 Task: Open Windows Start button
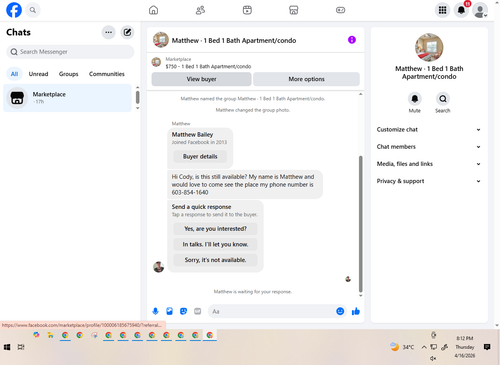tap(7, 347)
